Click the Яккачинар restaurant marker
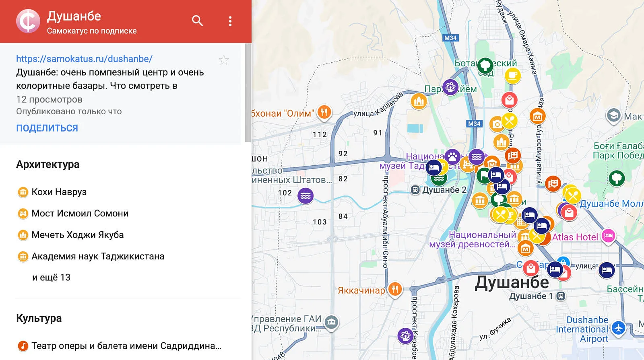The image size is (644, 360). [x=395, y=289]
